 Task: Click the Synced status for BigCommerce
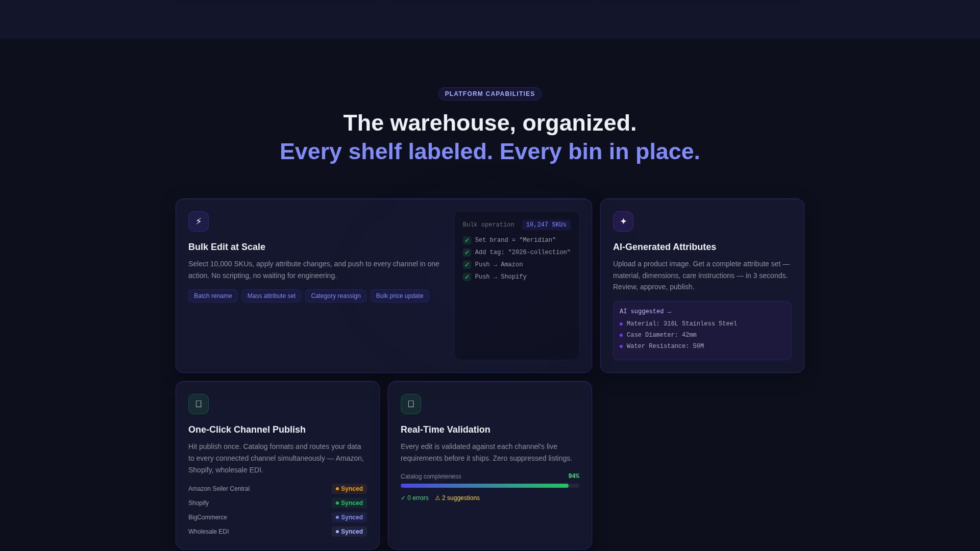(349, 517)
